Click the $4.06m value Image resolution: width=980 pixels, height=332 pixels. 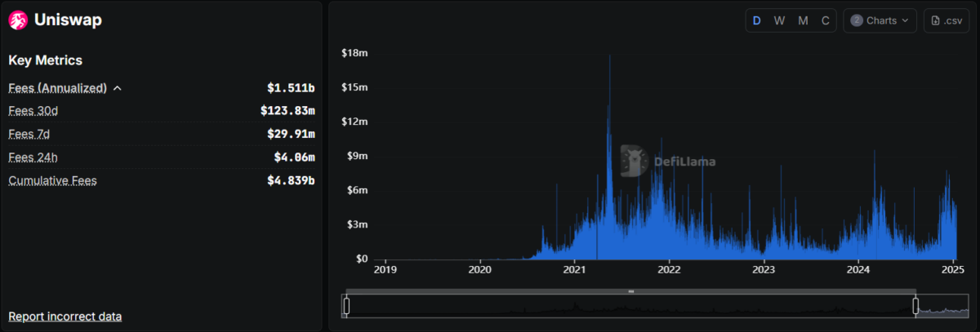(x=294, y=157)
